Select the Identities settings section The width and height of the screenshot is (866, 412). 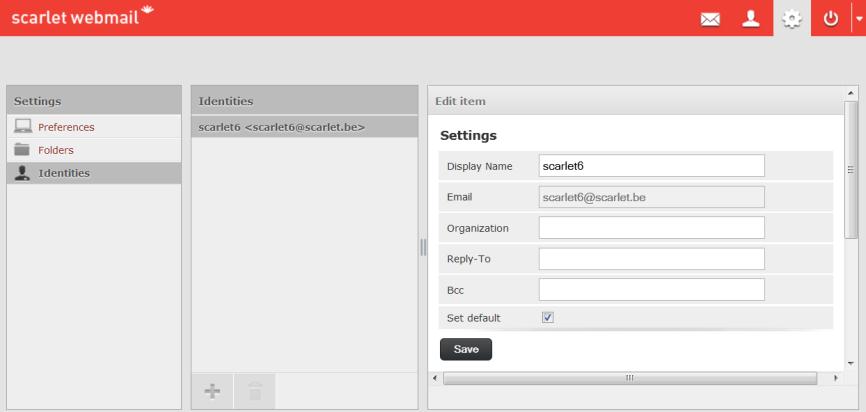[94, 173]
